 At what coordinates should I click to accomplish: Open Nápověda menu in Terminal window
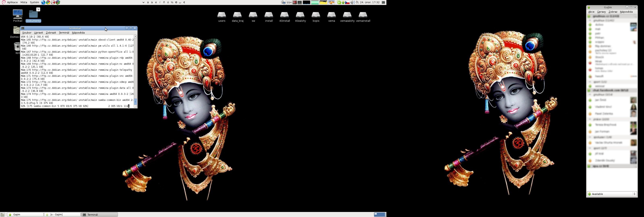pyautogui.click(x=78, y=33)
